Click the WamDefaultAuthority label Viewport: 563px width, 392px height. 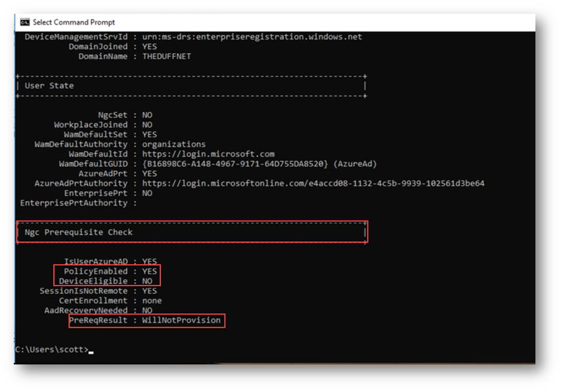(81, 144)
